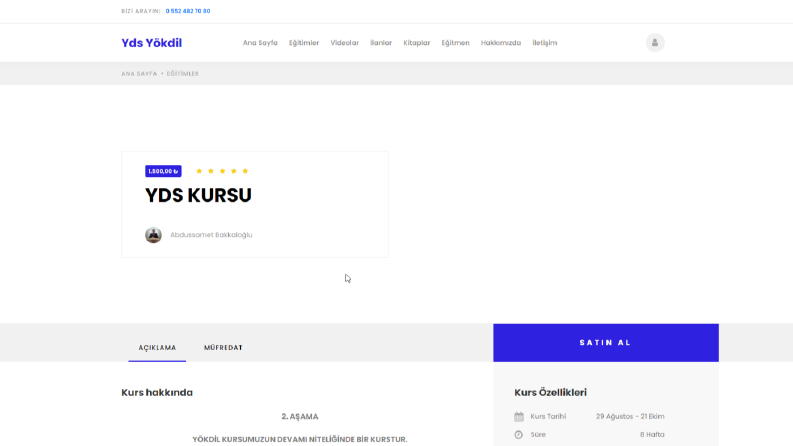Switch to the MÜFREDAT tab
The height and width of the screenshot is (446, 793).
223,348
